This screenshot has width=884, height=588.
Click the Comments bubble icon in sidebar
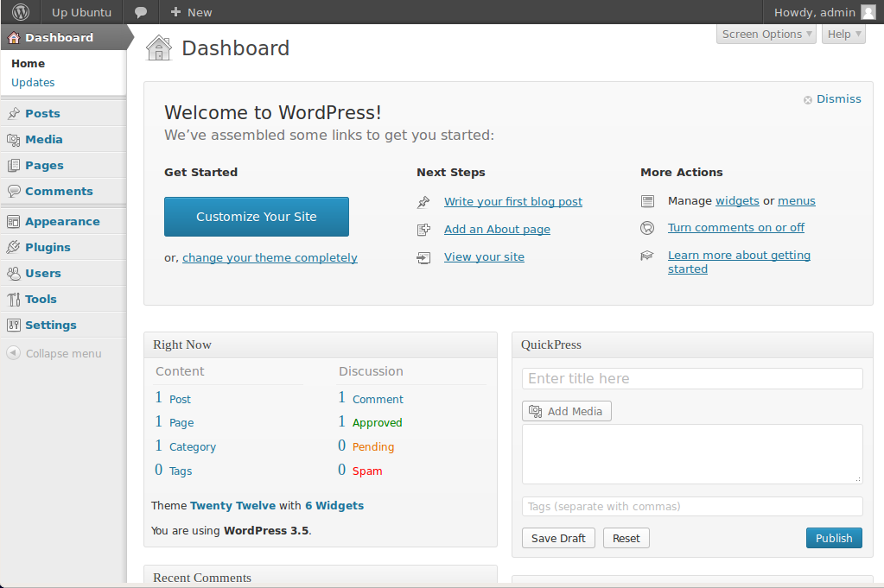click(x=14, y=192)
